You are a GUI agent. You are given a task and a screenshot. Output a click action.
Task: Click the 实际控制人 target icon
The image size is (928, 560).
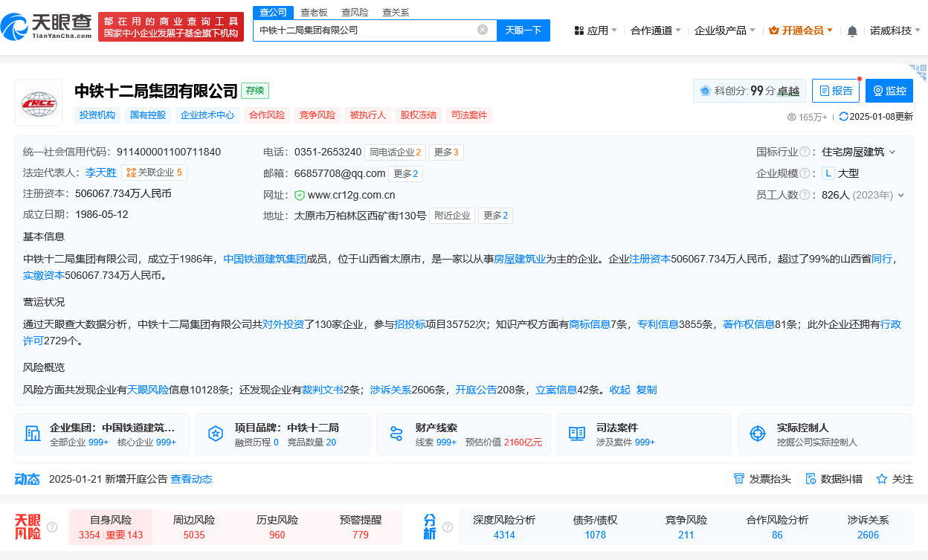coord(757,434)
